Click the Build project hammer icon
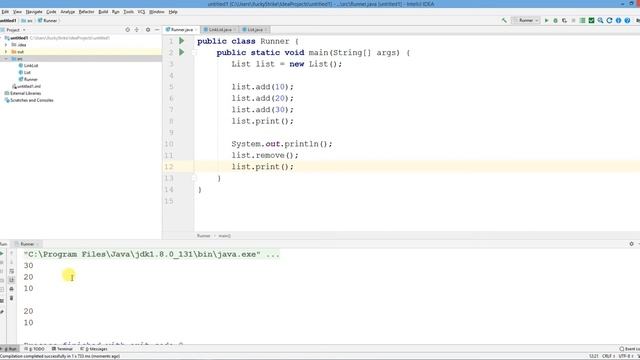This screenshot has width=640, height=360. [504, 20]
